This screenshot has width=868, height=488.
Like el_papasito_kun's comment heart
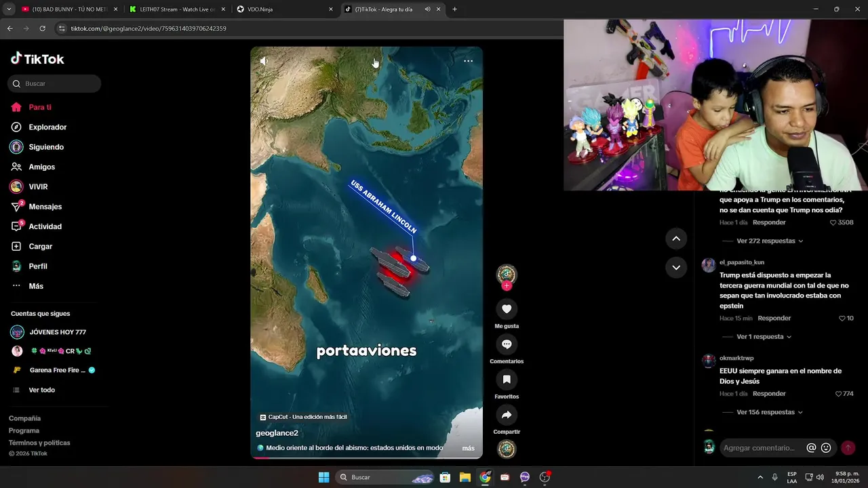click(x=842, y=319)
